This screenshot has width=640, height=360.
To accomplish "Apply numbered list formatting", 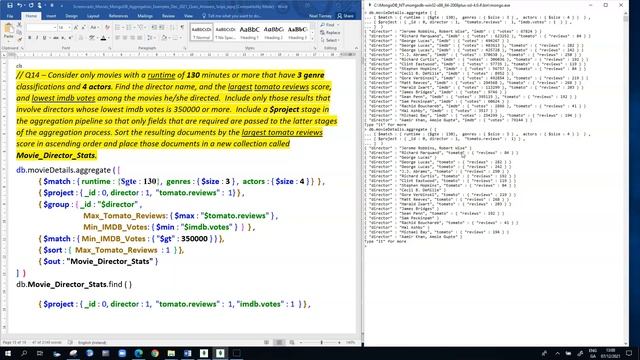I will click(x=130, y=27).
